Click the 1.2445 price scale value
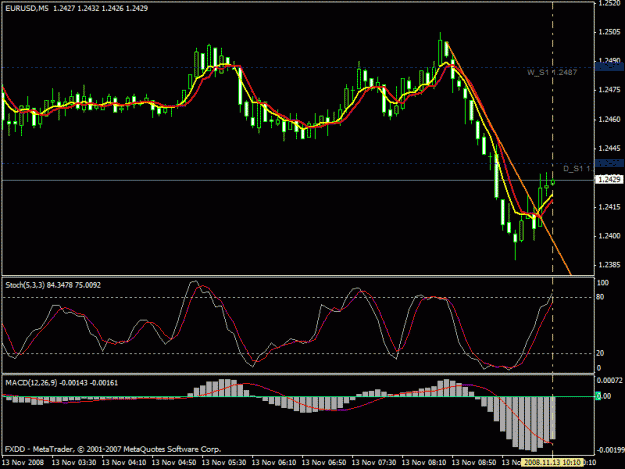625x469 pixels. [609, 148]
